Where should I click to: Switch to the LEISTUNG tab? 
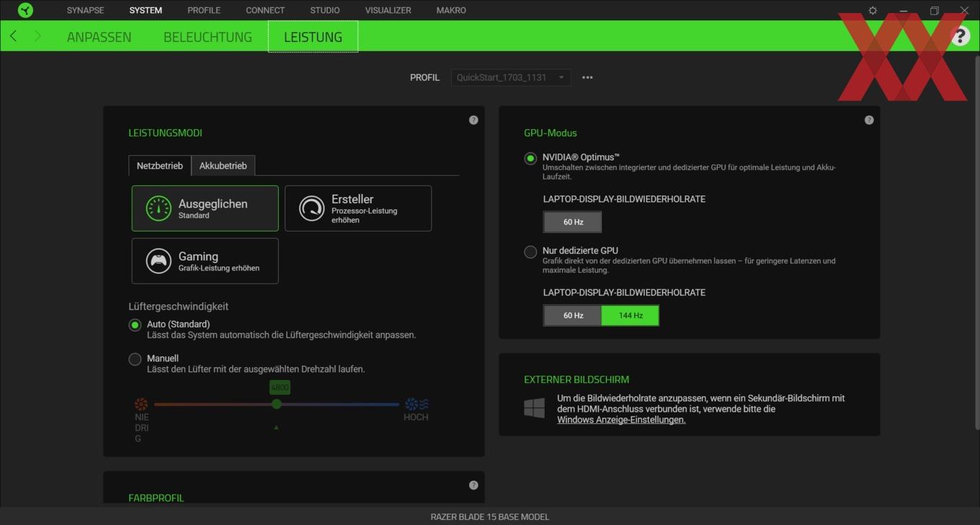tap(313, 37)
